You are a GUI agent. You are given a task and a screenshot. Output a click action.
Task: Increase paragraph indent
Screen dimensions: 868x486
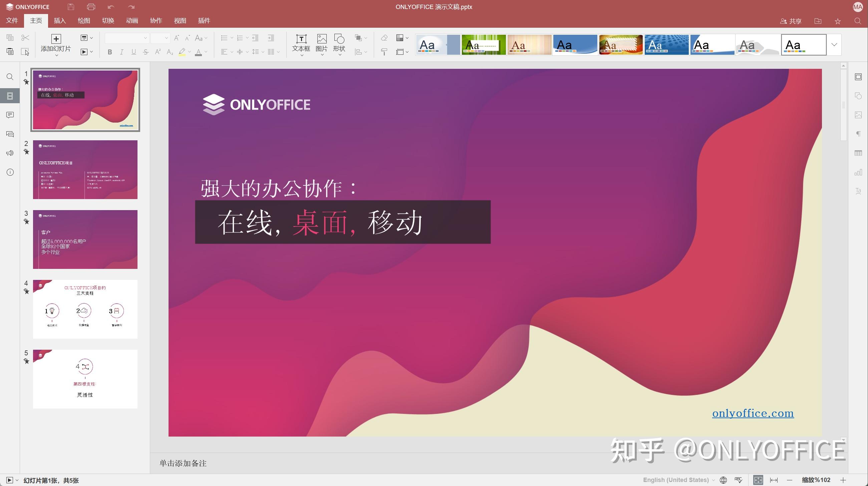(x=271, y=38)
